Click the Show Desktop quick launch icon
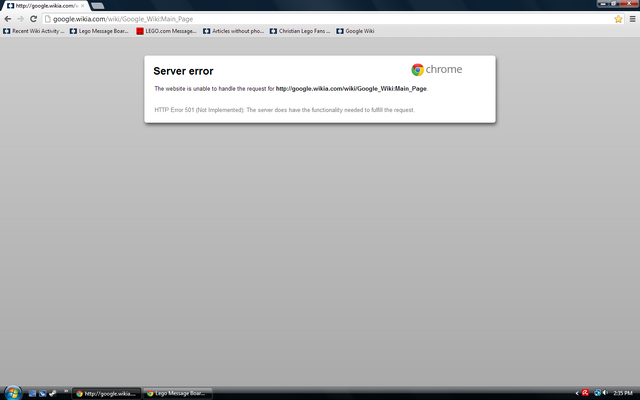Viewport: 640px width, 400px height. click(x=32, y=393)
